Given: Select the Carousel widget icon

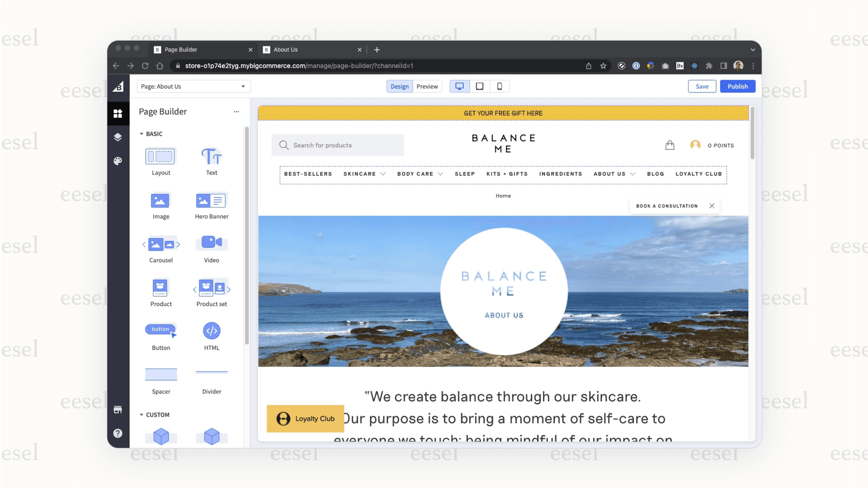Looking at the screenshot, I should point(161,244).
